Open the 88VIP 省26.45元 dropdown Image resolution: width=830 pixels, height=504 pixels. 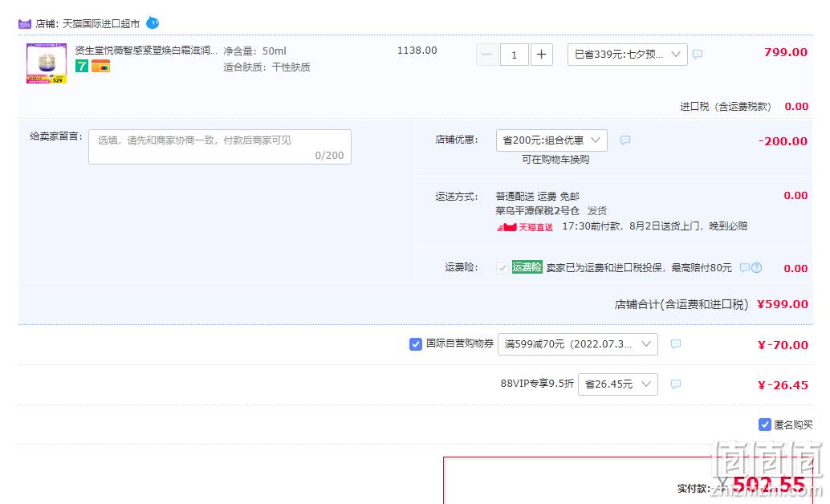618,384
